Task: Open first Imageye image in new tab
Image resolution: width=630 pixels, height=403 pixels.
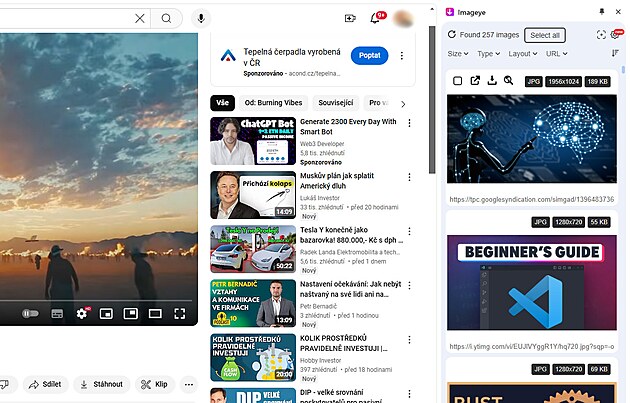Action: point(474,81)
